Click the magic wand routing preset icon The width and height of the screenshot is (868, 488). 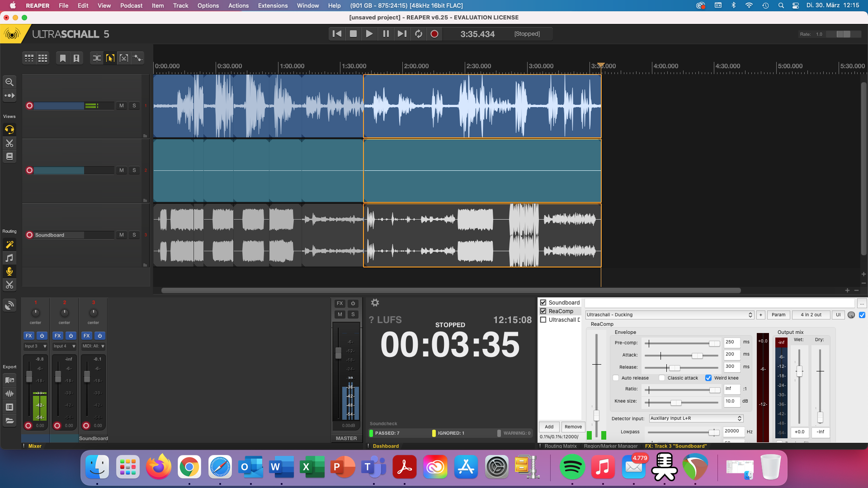pos(9,244)
